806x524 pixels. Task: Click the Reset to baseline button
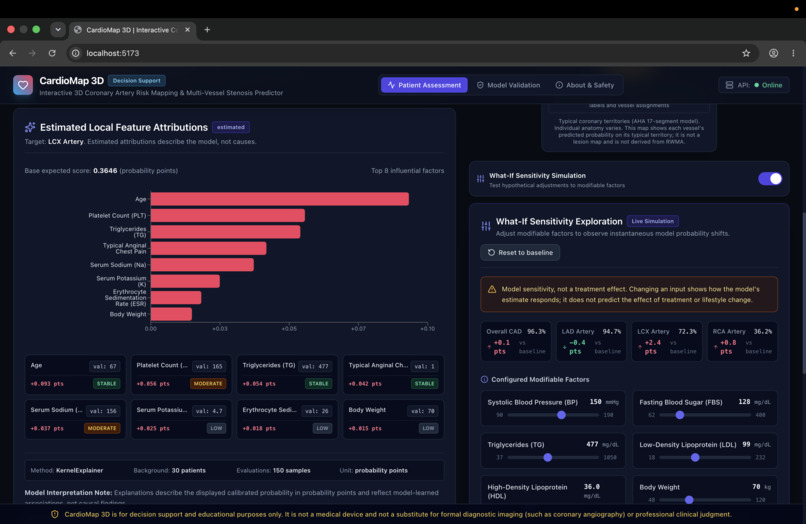pyautogui.click(x=520, y=252)
